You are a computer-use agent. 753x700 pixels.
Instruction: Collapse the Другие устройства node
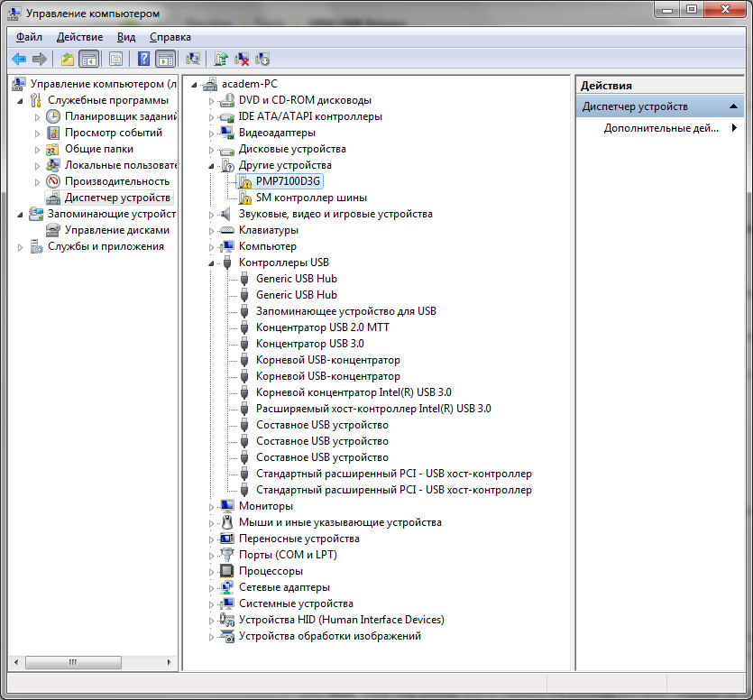click(x=211, y=166)
